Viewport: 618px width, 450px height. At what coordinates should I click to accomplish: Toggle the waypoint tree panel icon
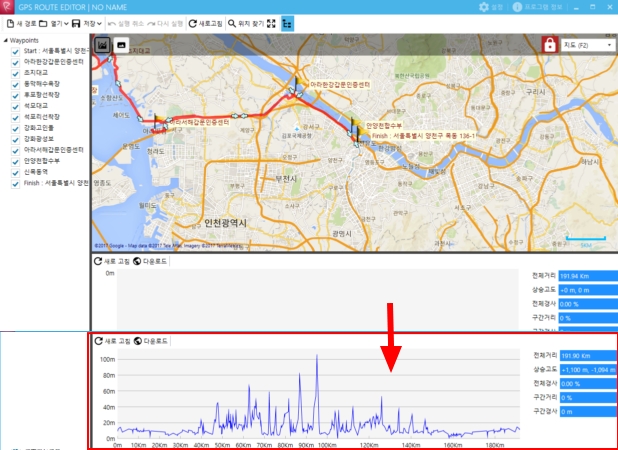coord(287,24)
